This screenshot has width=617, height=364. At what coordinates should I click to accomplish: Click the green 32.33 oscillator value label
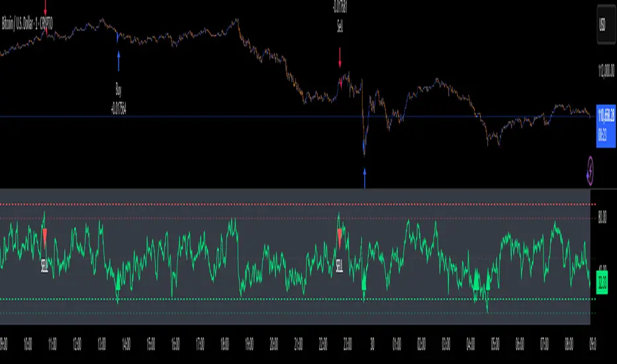pos(602,282)
